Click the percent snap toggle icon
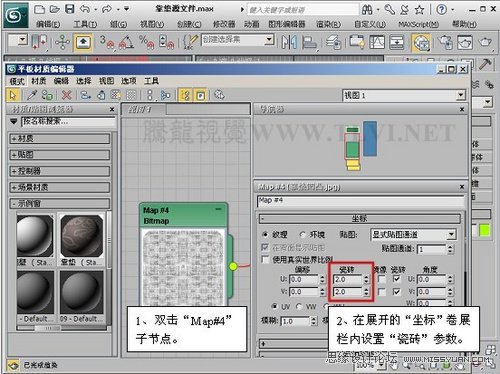Viewport: 500px width, 374px height. [147, 42]
